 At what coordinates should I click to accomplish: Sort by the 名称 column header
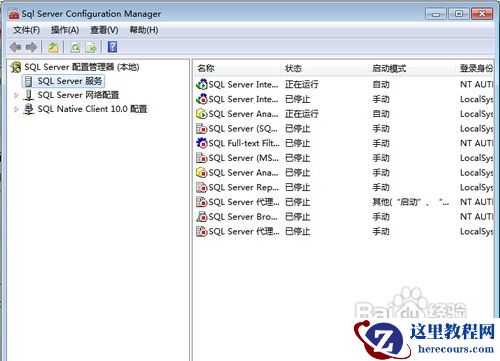click(x=237, y=68)
